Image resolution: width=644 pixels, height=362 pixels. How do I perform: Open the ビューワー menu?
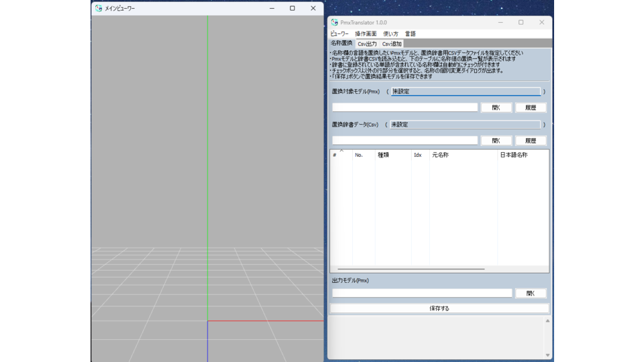click(339, 34)
